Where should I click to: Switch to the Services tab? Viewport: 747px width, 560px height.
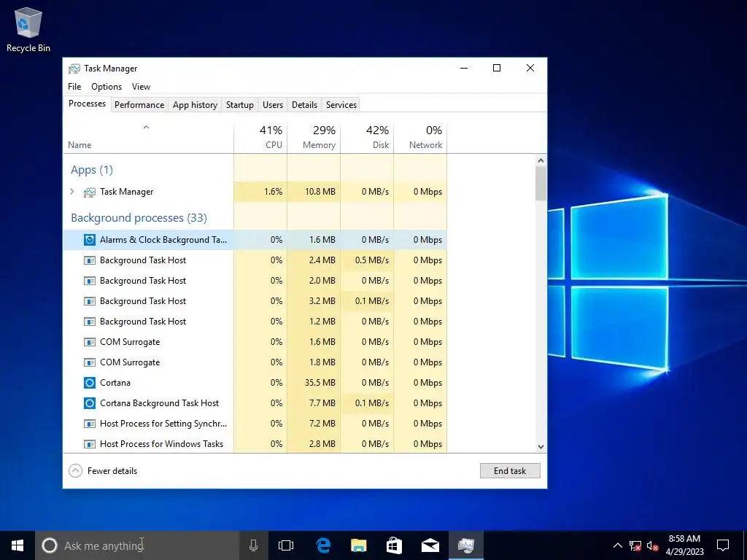point(341,105)
